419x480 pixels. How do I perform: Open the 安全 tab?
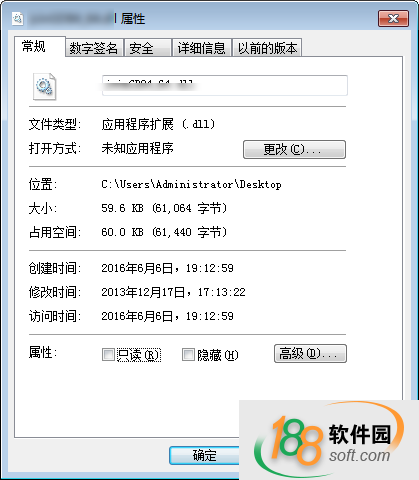[148, 48]
